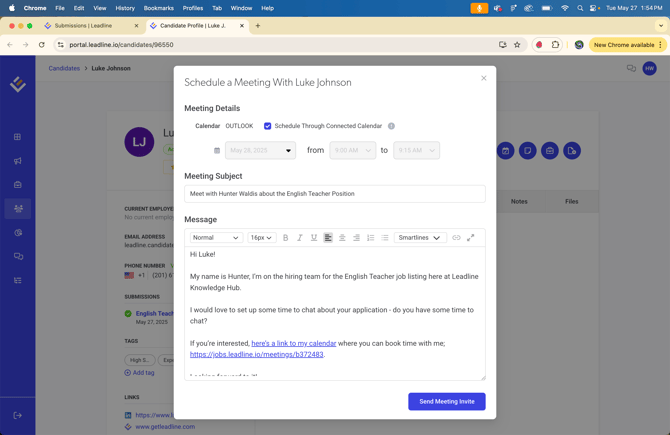Insert a numbered list in the message

371,238
